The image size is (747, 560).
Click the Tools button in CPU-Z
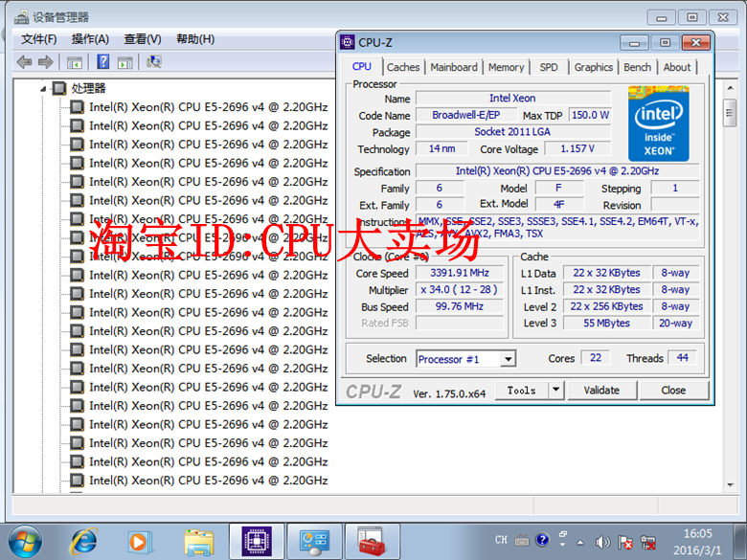coord(522,390)
